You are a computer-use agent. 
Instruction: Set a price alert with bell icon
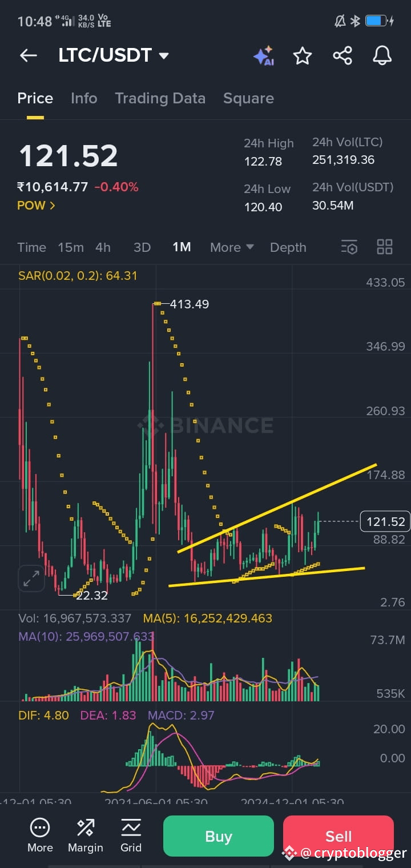(x=382, y=55)
